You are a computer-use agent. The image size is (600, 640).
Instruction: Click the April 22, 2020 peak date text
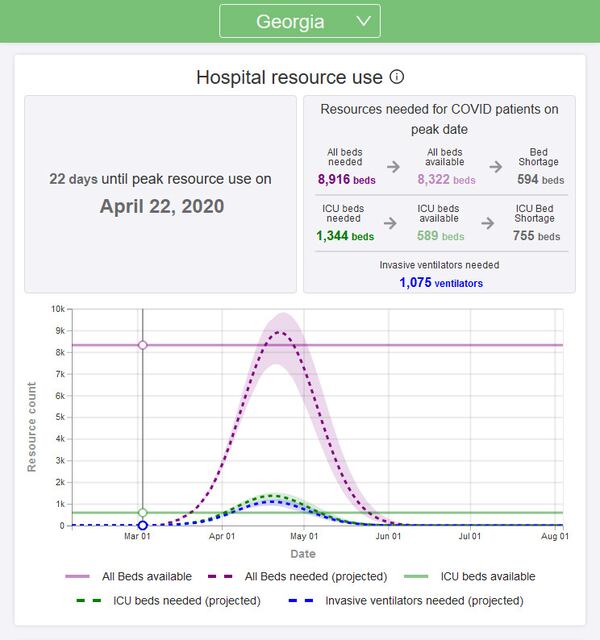[x=161, y=206]
